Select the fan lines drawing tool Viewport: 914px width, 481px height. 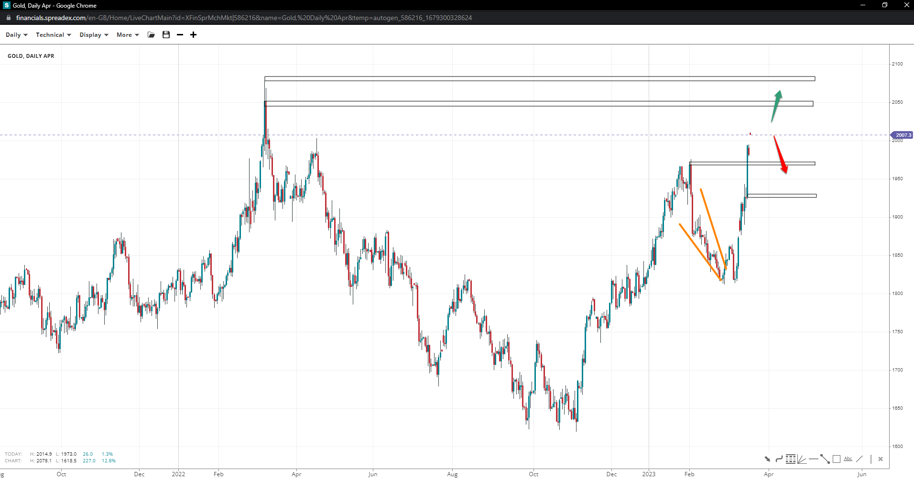(x=802, y=459)
